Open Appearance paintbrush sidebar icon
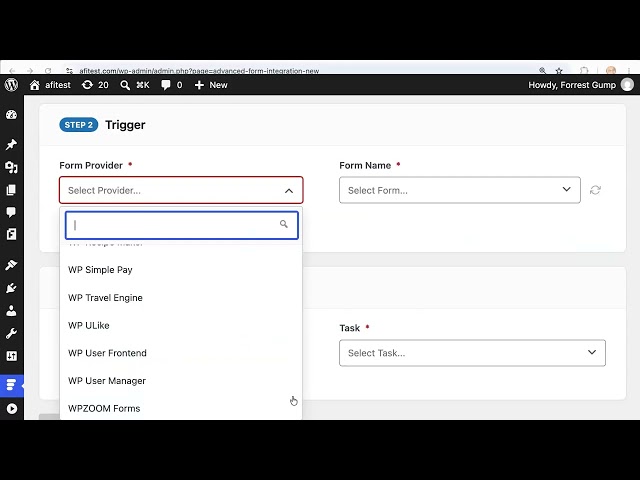This screenshot has height=480, width=640. coord(11,265)
